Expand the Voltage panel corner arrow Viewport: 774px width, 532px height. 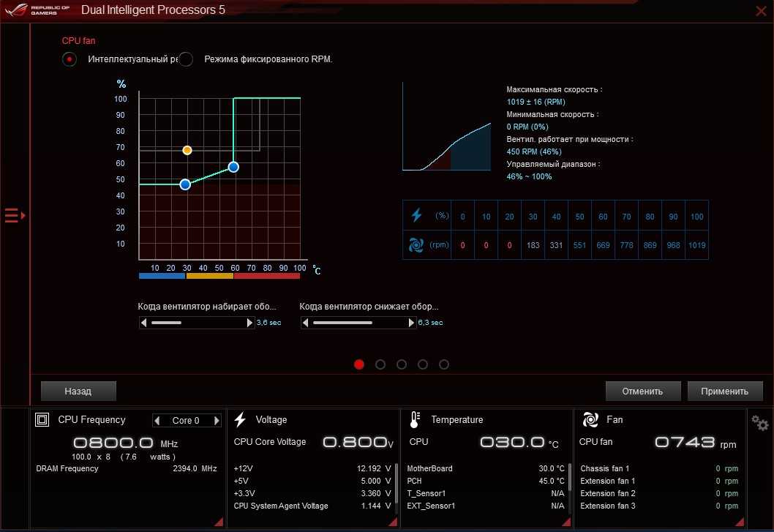point(392,520)
